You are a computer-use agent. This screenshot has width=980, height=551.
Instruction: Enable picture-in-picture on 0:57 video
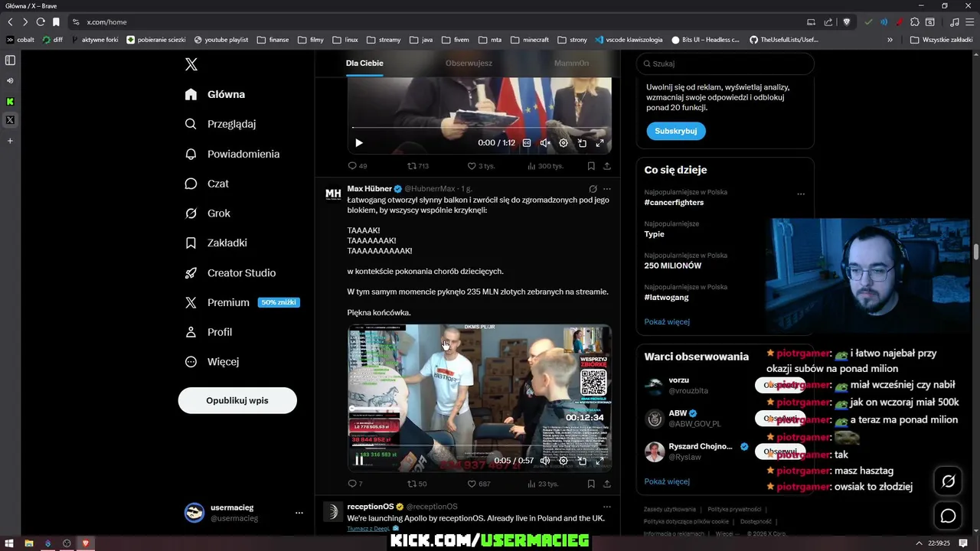coord(582,461)
